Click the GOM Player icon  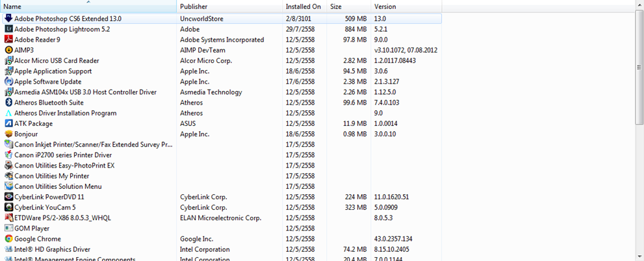pos(8,228)
